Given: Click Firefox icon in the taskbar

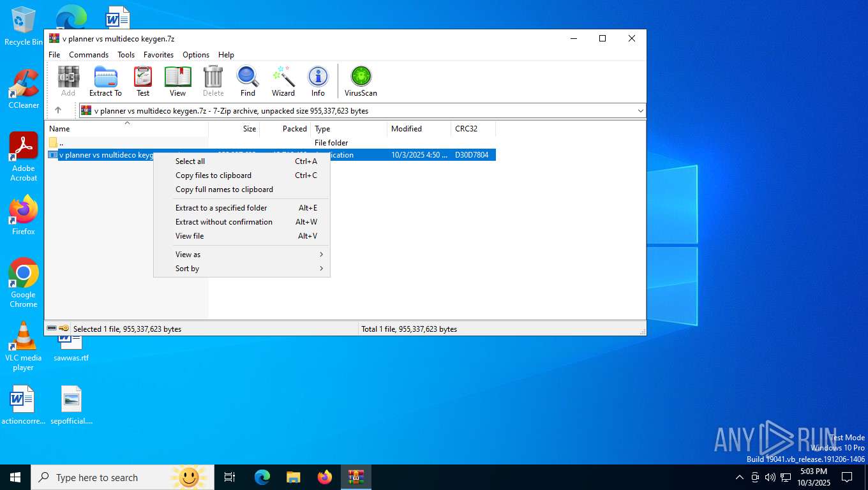Looking at the screenshot, I should pos(325,477).
